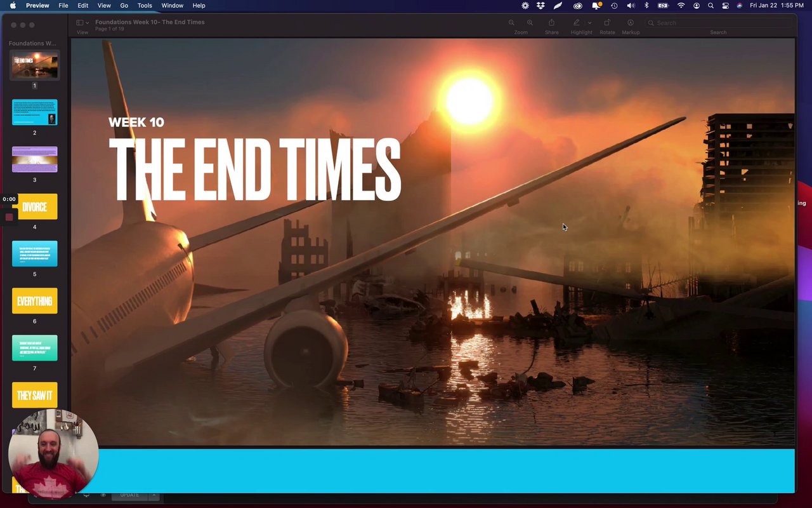Open the Creative Cloud menu bar icon
Viewport: 812px width, 508px height.
click(577, 5)
